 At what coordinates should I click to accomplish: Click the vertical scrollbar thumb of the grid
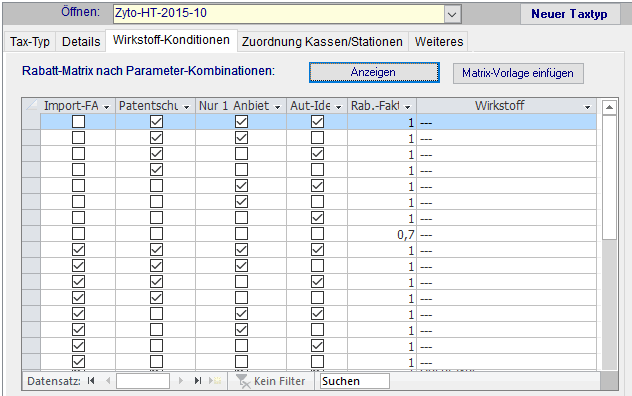[x=609, y=177]
